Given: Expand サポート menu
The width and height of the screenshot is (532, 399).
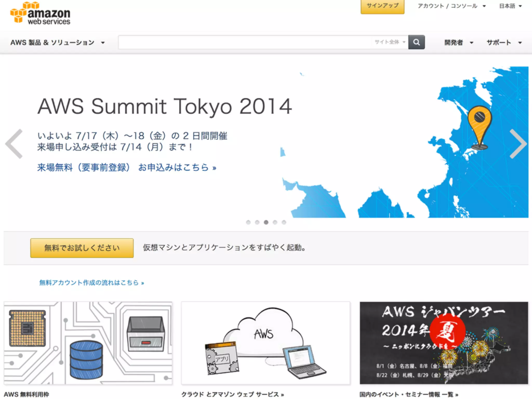Looking at the screenshot, I should pyautogui.click(x=504, y=43).
